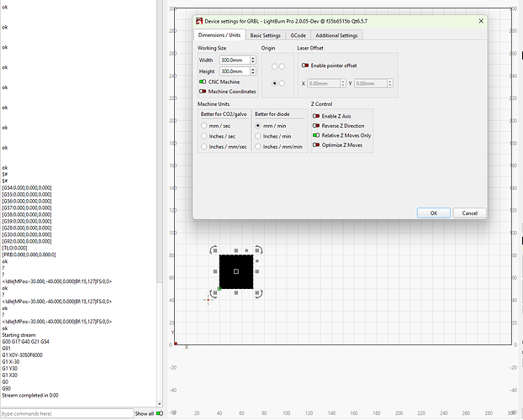Click the red laser position crosshair
Image resolution: width=523 pixels, height=420 pixels.
pos(209,299)
